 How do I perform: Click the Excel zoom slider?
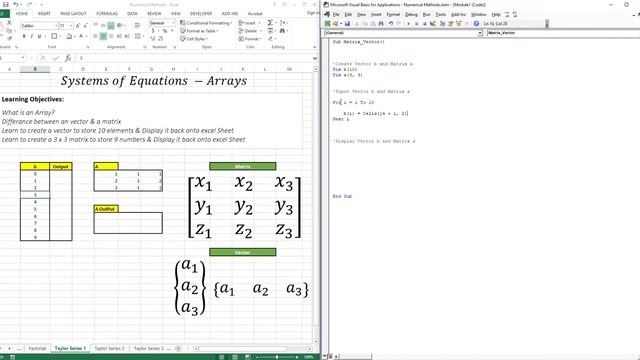pyautogui.click(x=277, y=357)
